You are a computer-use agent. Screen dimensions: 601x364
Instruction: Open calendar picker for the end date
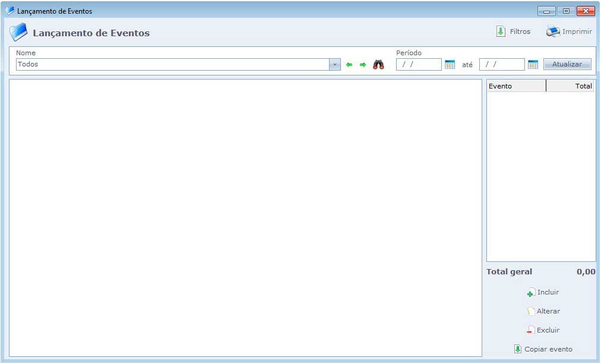(533, 65)
